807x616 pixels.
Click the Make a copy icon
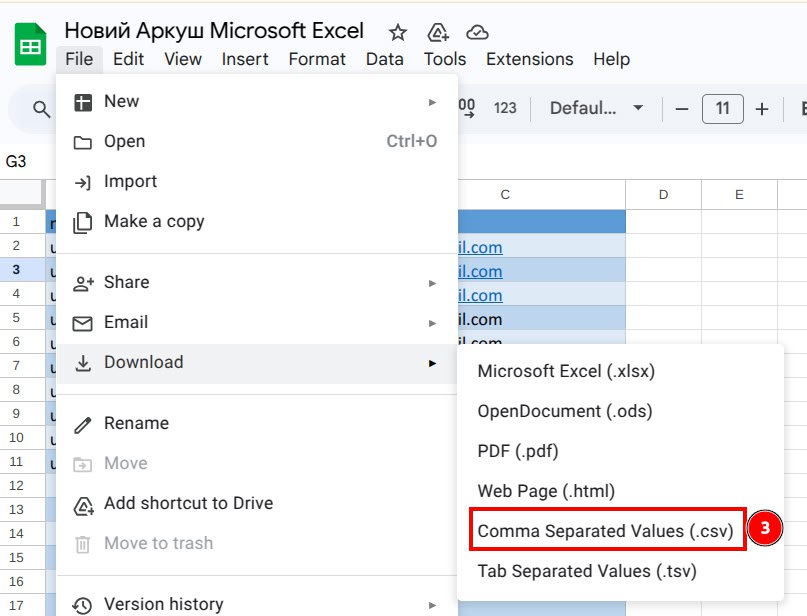pyautogui.click(x=82, y=222)
